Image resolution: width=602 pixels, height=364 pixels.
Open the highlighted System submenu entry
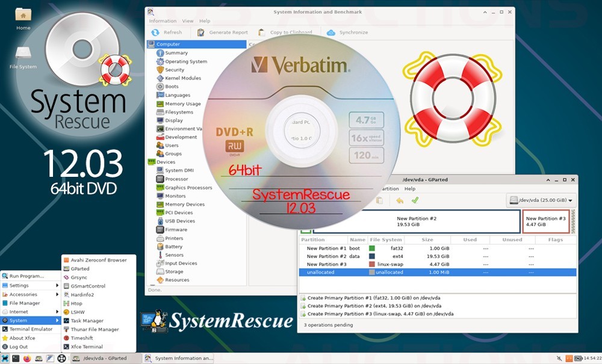click(30, 321)
